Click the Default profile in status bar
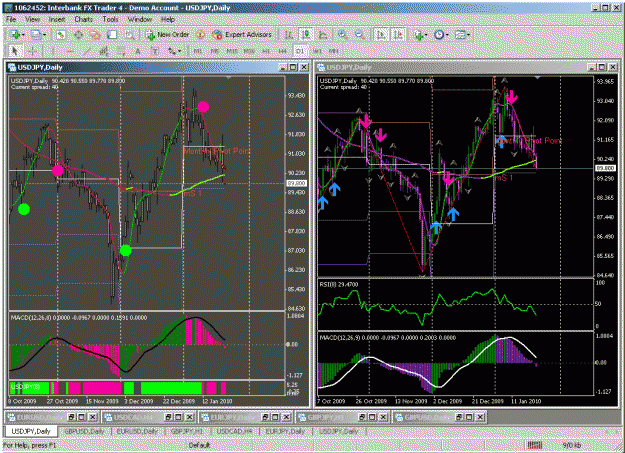Screen dimensions: 625x453 click(x=199, y=445)
